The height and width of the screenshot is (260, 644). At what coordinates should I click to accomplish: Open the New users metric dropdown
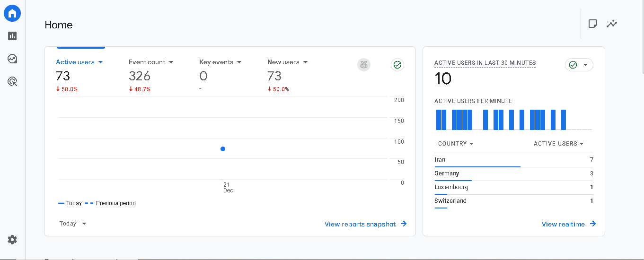[x=287, y=62]
